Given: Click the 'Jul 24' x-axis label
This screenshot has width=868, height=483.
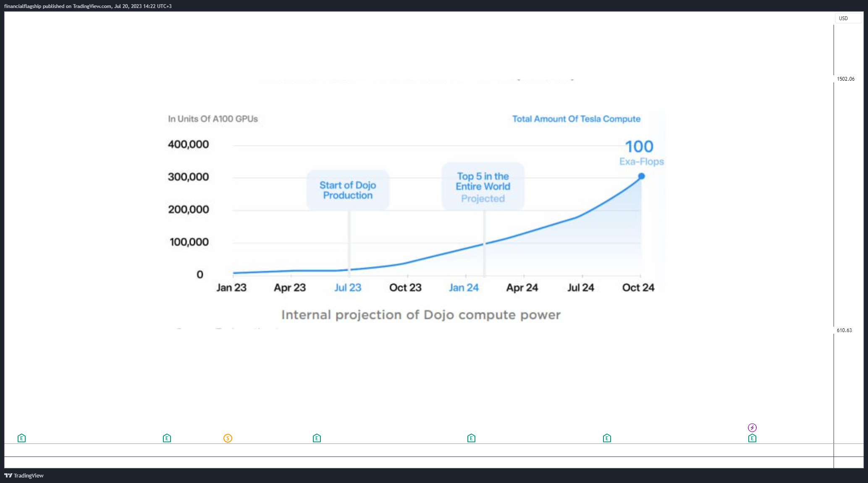Looking at the screenshot, I should (581, 288).
